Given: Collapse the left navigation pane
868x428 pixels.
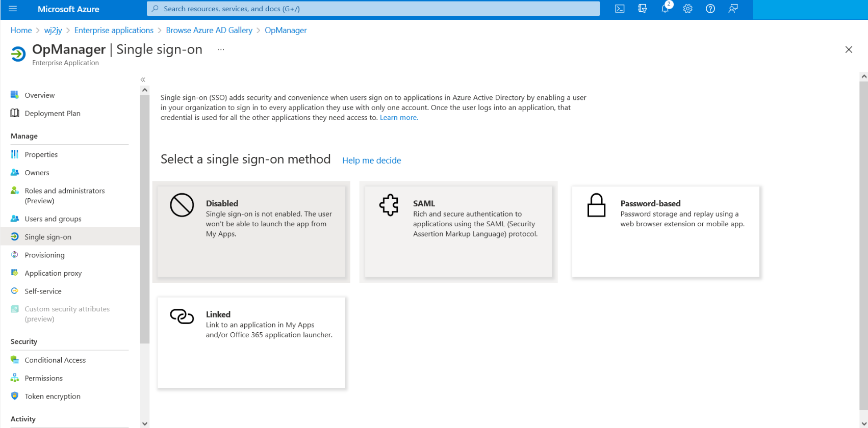Looking at the screenshot, I should coord(143,79).
